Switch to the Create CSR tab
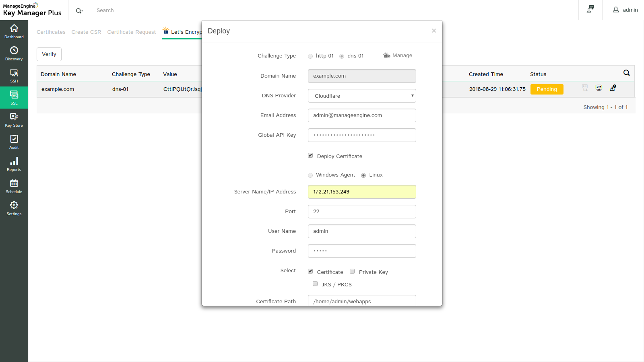 [86, 32]
